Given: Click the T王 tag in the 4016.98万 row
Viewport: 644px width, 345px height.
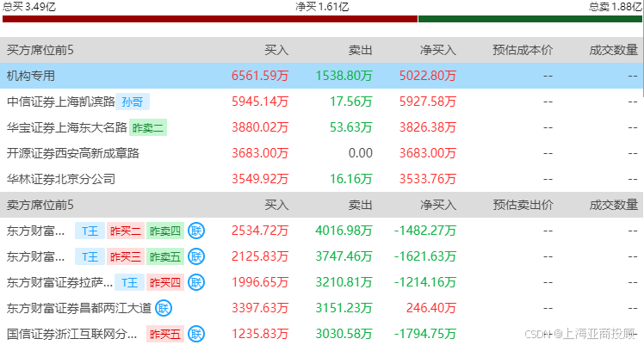Looking at the screenshot, I should (90, 231).
